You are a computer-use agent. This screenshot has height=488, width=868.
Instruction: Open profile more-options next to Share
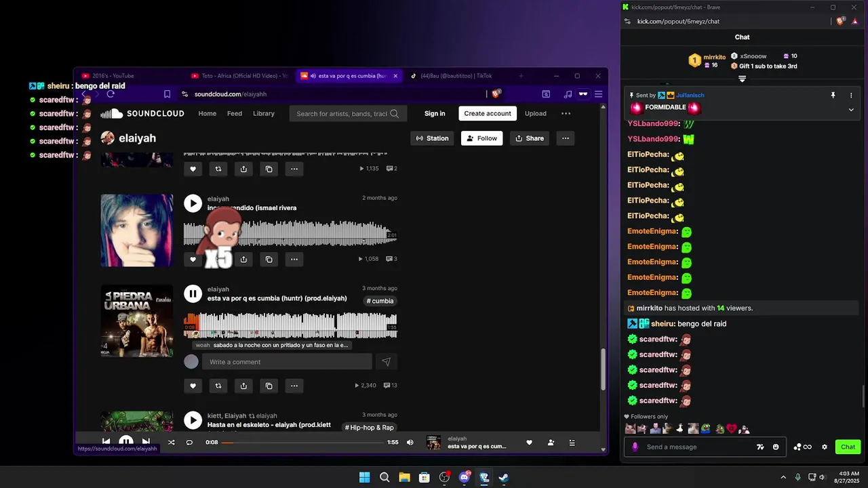pyautogui.click(x=566, y=138)
